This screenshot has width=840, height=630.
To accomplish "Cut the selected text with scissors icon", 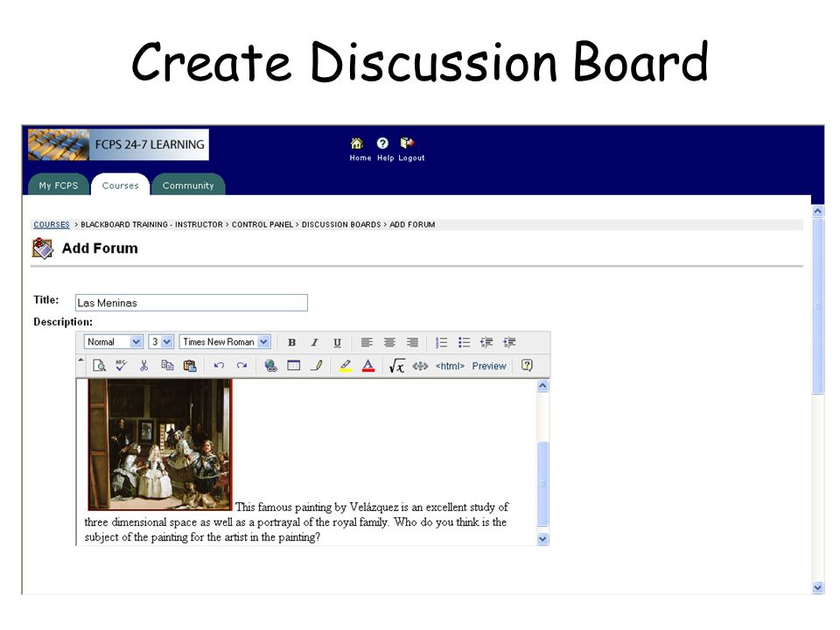I will point(143,366).
